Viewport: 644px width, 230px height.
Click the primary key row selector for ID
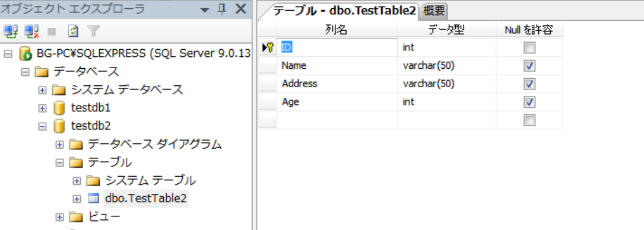click(x=267, y=47)
